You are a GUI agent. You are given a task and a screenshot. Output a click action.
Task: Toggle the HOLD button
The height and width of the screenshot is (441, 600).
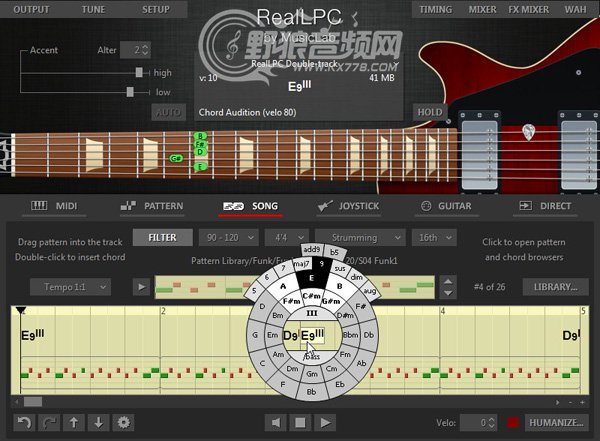point(430,112)
